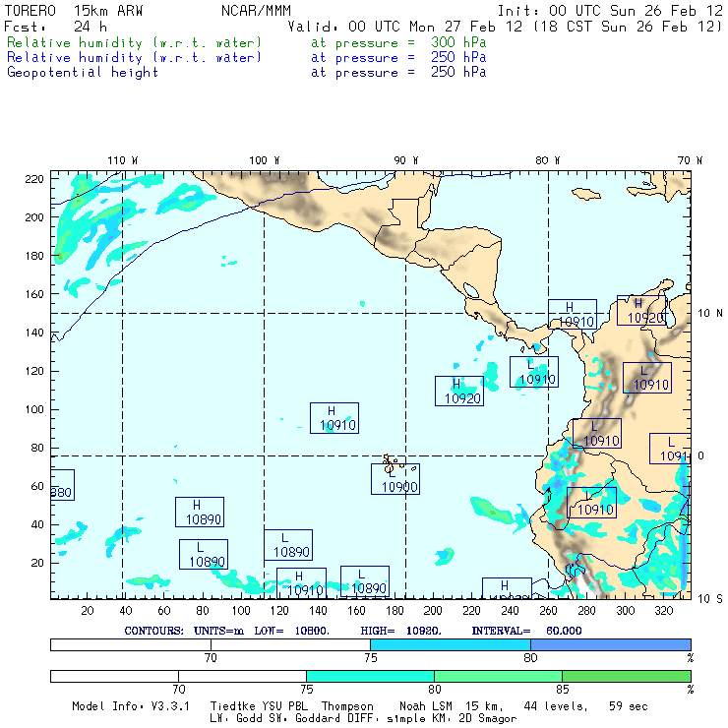
Task: Click the '85' label under lower colorbar
Action: pos(563,689)
